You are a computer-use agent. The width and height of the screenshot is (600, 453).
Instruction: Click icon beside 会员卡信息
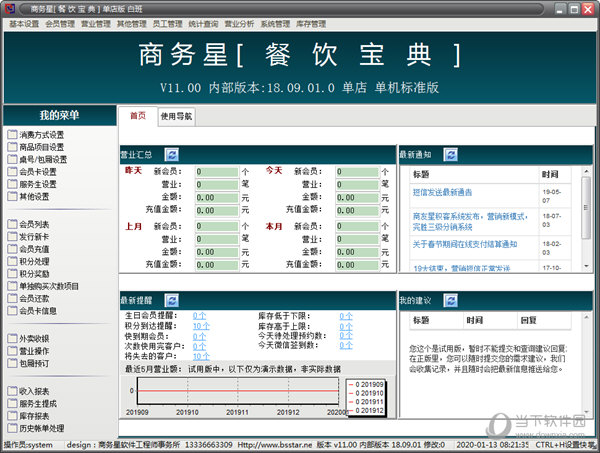pos(13,310)
